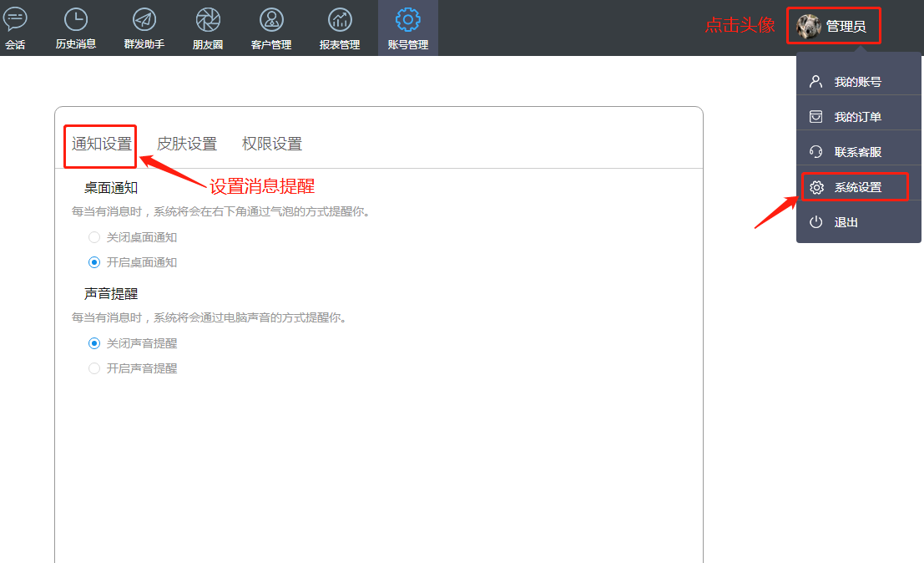Switch to 权限设置 tab
The height and width of the screenshot is (563, 924).
pyautogui.click(x=271, y=144)
